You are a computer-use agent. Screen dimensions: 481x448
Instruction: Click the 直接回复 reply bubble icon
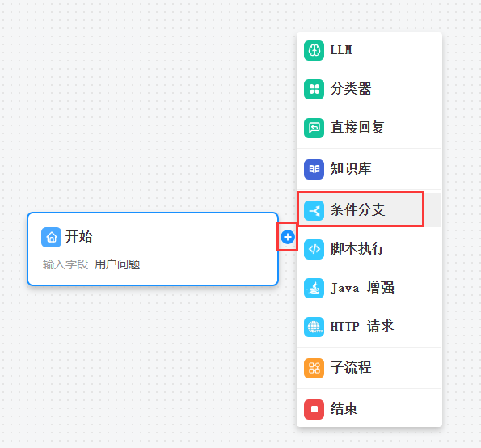coord(314,128)
